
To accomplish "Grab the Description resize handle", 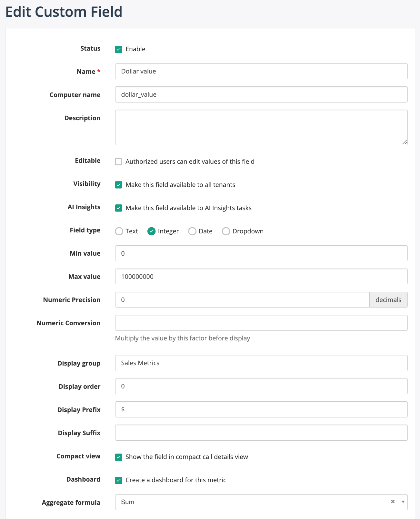I will coord(405,142).
